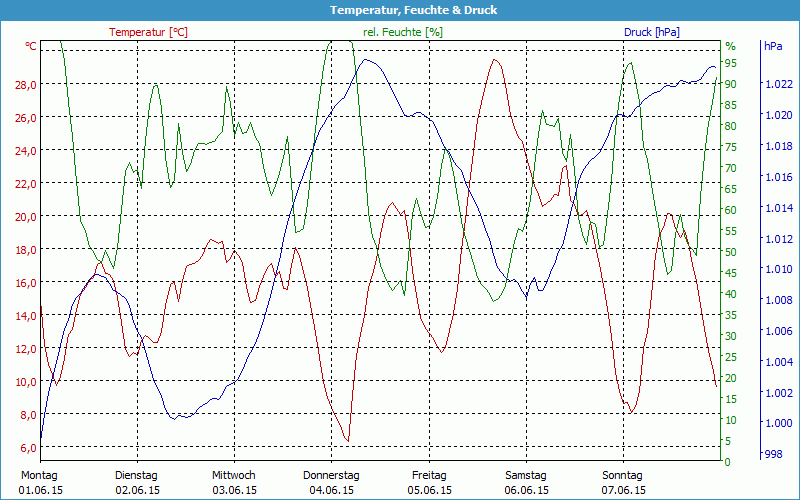800x500 pixels.
Task: Click the 1.022 pressure axis value
Action: click(x=779, y=84)
